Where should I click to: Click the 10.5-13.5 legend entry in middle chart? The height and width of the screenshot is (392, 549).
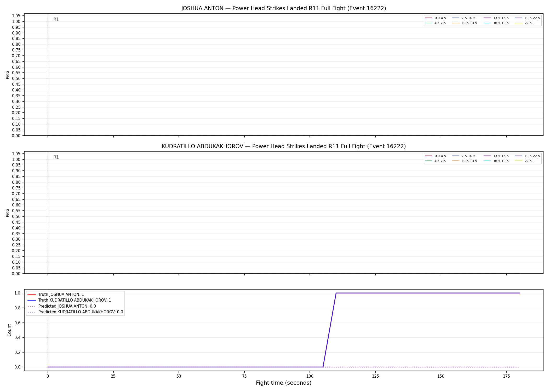click(x=465, y=161)
